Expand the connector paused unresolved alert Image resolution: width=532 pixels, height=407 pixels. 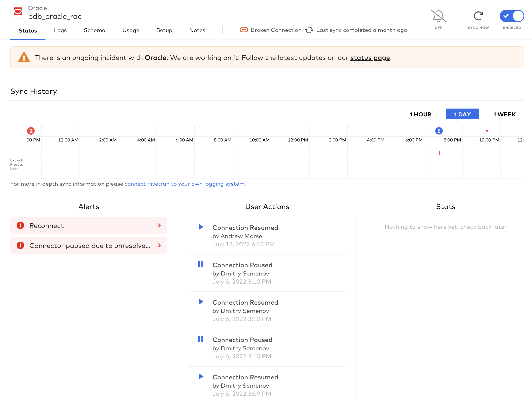pyautogui.click(x=160, y=245)
